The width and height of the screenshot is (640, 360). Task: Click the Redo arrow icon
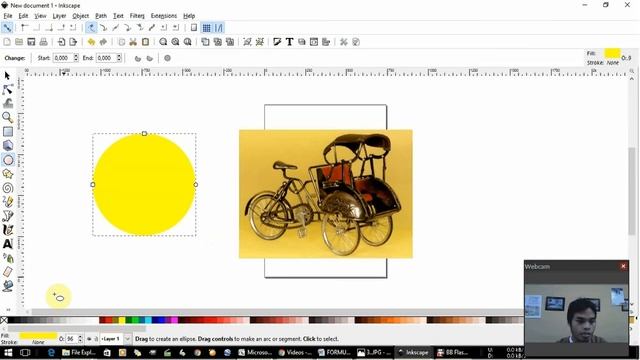(x=103, y=42)
